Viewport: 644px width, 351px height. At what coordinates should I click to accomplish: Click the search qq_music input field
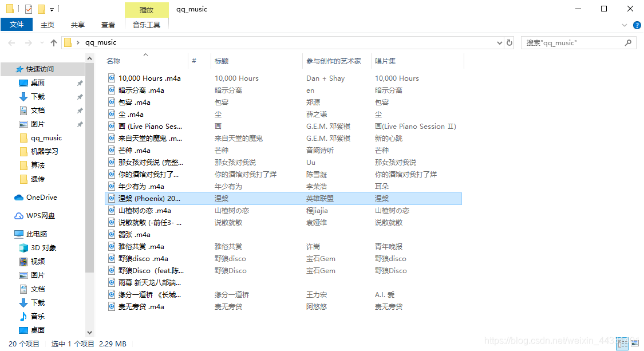click(x=572, y=43)
